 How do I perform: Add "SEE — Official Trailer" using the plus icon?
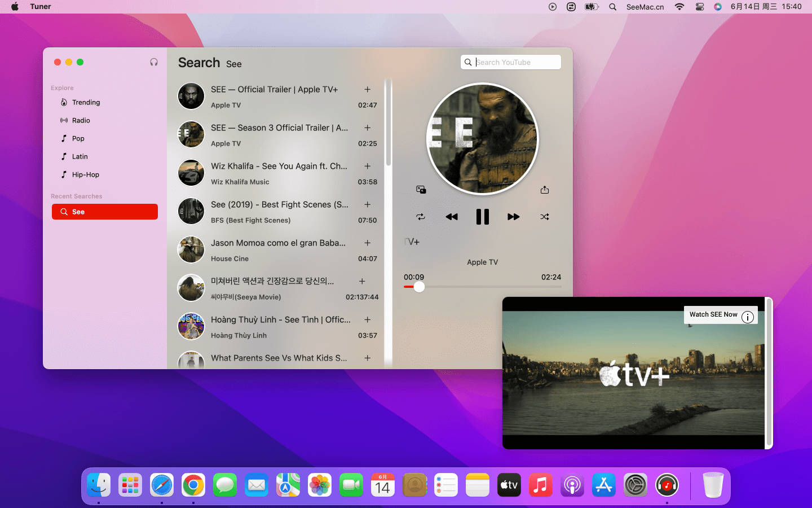click(368, 89)
